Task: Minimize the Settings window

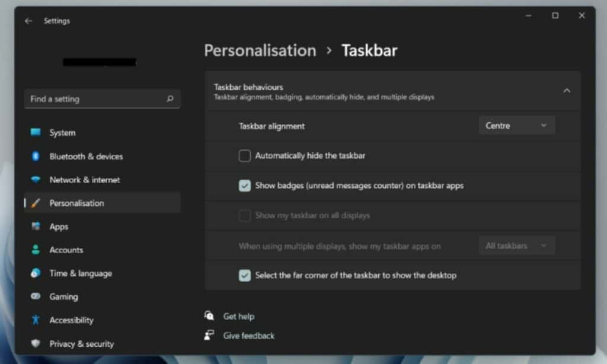Action: pos(528,15)
